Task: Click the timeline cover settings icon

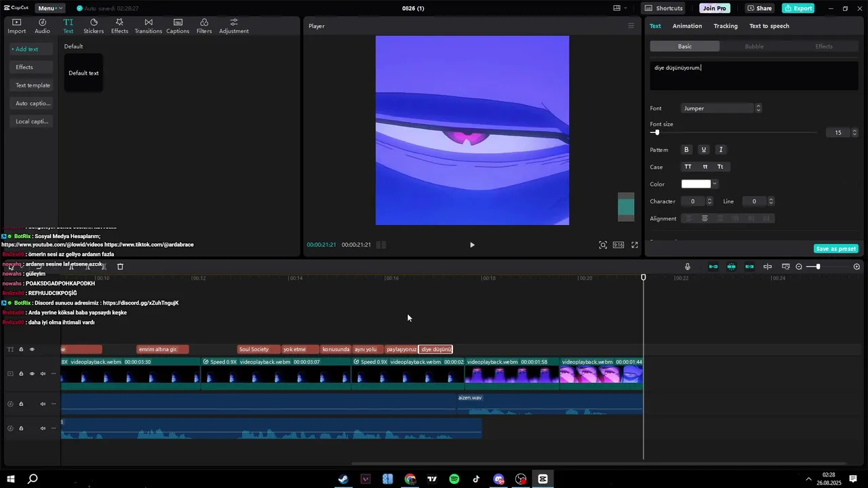Action: coord(785,266)
